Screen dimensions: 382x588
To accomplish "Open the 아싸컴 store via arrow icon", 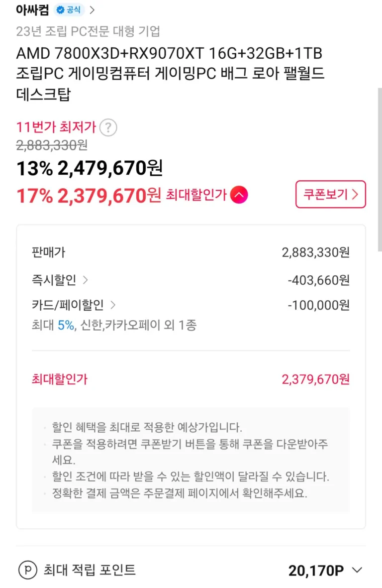I will [x=93, y=9].
